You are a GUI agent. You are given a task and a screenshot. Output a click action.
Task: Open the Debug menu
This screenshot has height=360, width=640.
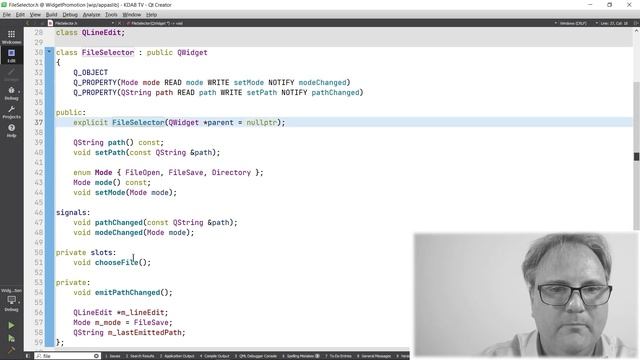(70, 14)
